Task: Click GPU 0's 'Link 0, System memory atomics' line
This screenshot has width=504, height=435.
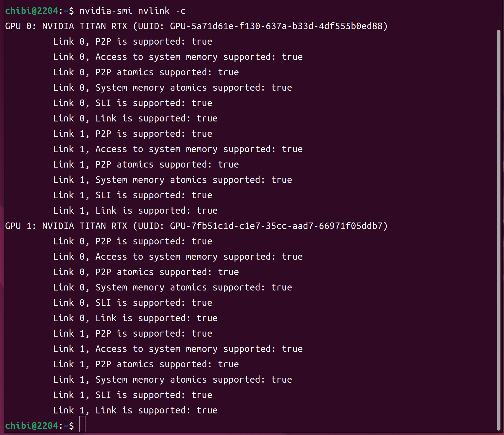Action: tap(172, 88)
